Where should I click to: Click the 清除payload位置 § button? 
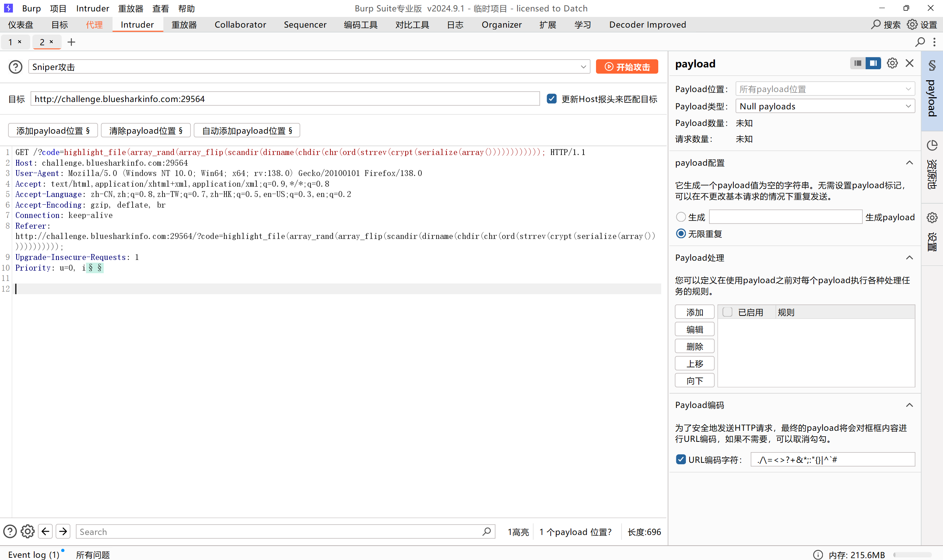click(x=146, y=131)
